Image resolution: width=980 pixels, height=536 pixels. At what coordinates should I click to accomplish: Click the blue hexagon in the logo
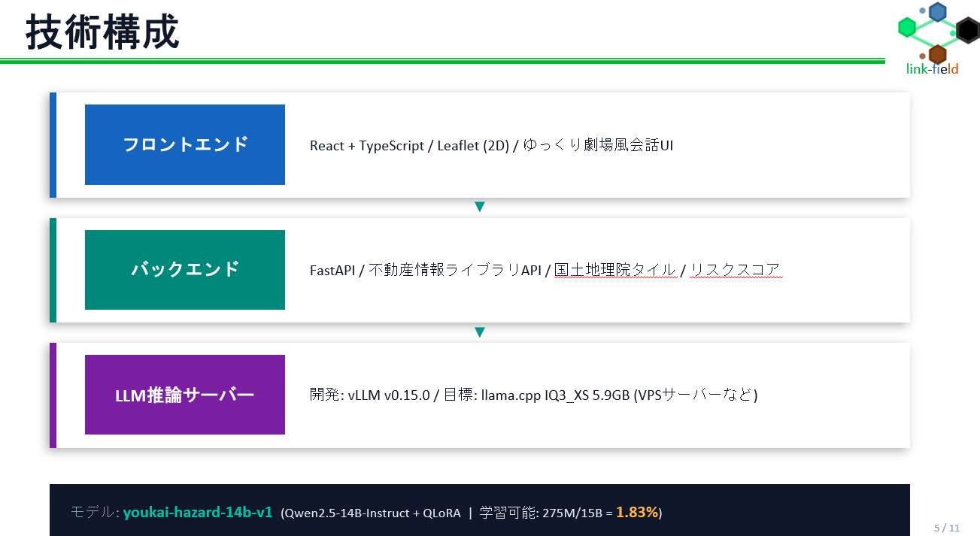coord(937,12)
